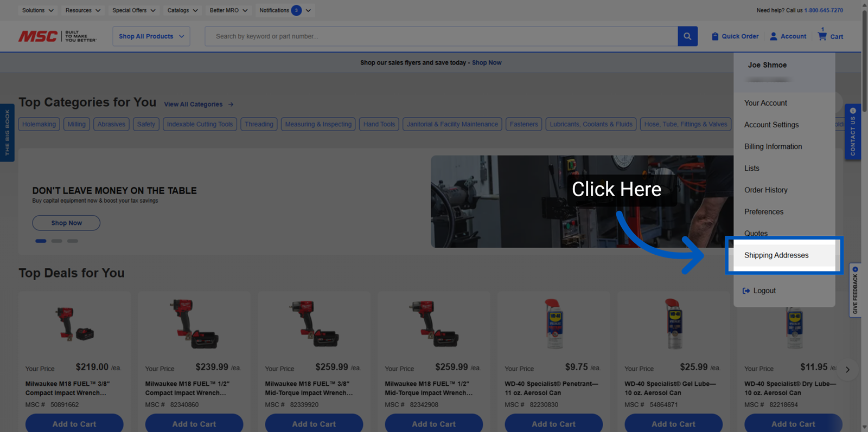The image size is (868, 432).
Task: Open Your Account from menu
Action: (765, 103)
